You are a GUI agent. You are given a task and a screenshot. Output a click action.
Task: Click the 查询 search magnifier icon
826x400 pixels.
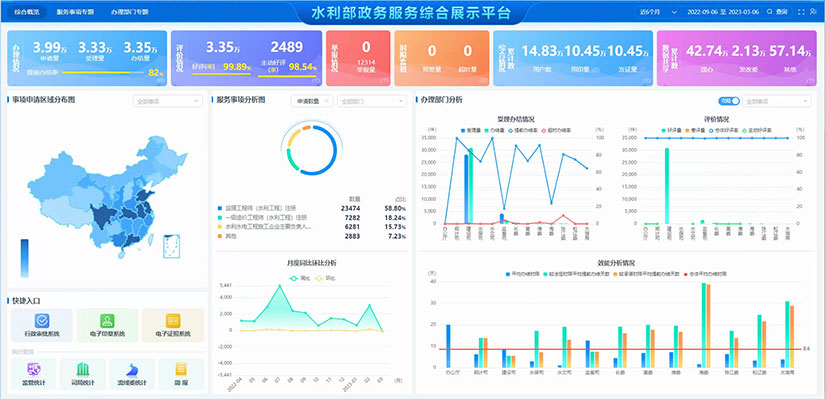tap(770, 12)
